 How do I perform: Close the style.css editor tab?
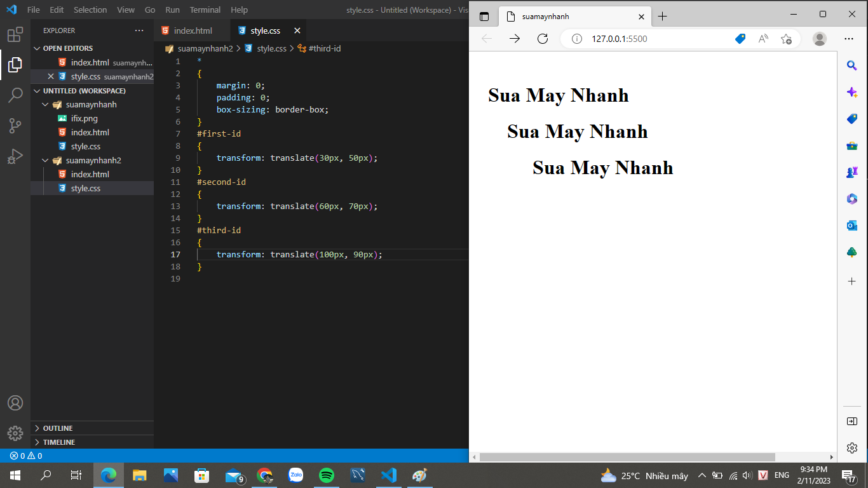[297, 30]
